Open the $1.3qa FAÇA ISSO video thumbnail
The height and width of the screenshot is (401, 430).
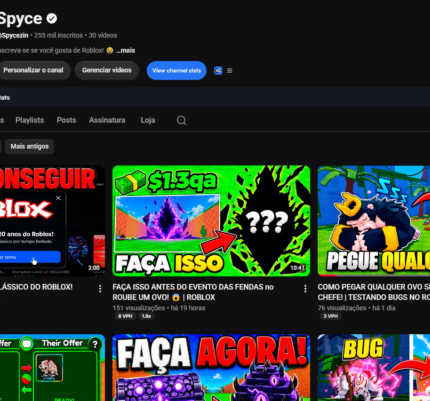211,221
